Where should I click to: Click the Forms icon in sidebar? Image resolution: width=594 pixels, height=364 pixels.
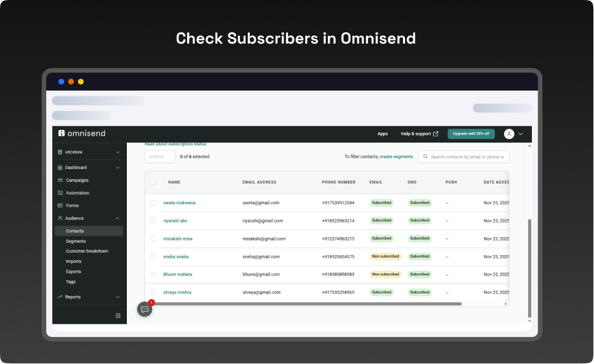click(x=60, y=205)
